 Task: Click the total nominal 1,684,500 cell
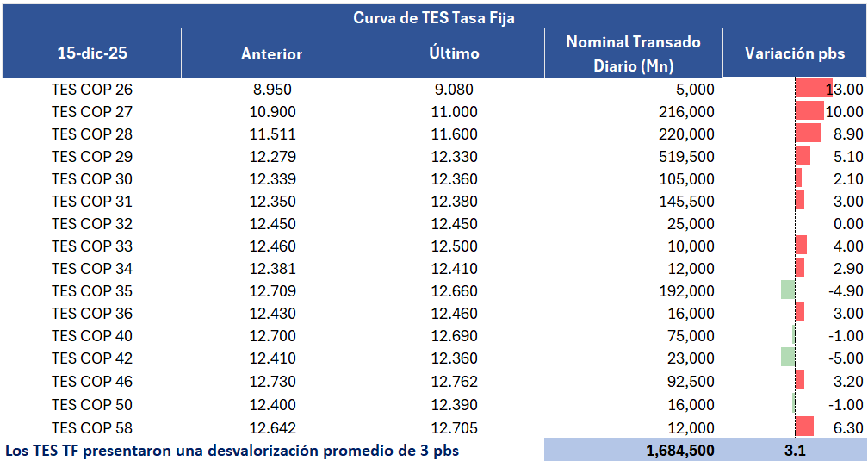pyautogui.click(x=679, y=451)
